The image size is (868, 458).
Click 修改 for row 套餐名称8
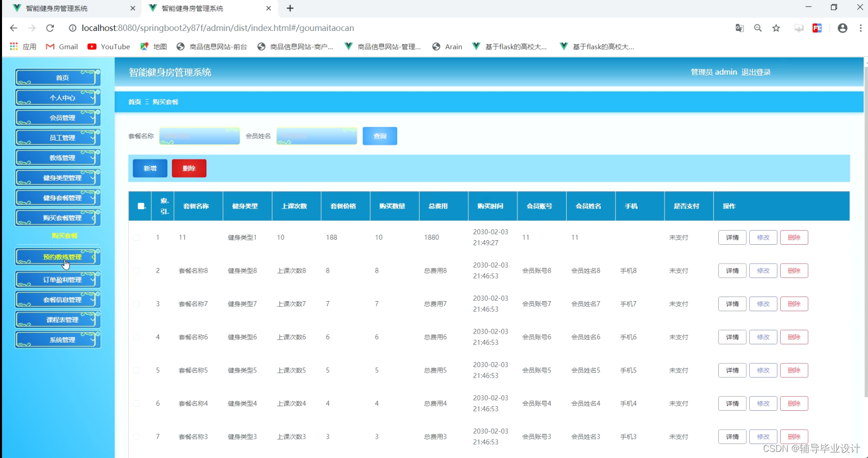tap(763, 271)
